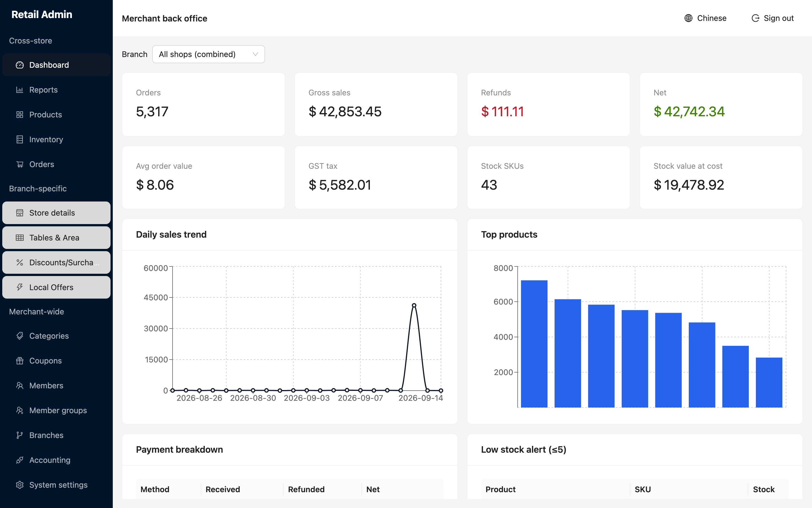Click the Discounts percent icon
Viewport: 812px width, 508px height.
20,262
